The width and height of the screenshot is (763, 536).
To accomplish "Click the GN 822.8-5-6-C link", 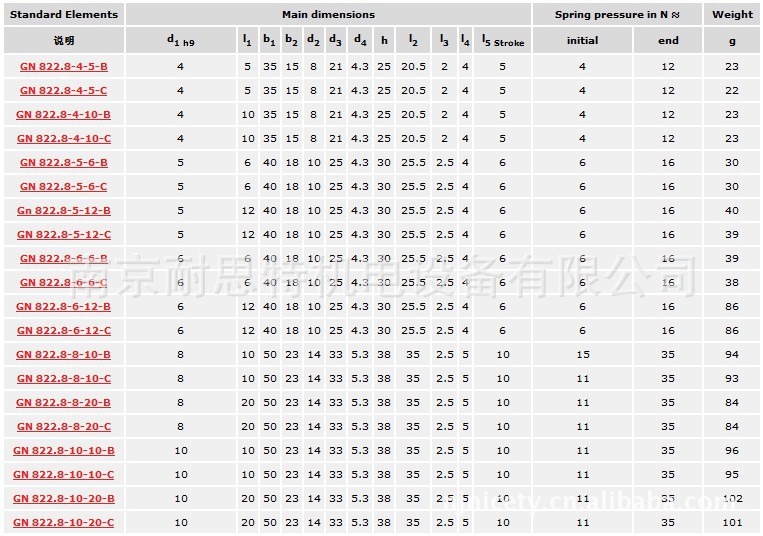I will point(64,186).
